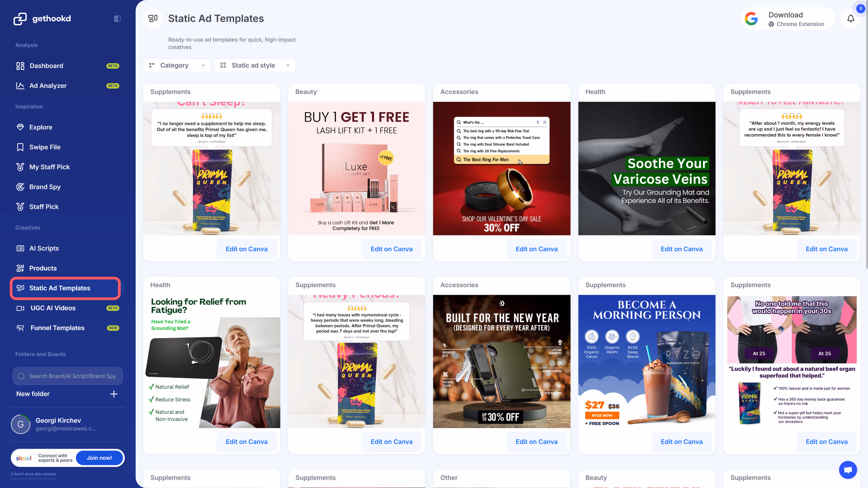This screenshot has height=488, width=868.
Task: Open the Become a Morning Person thumbnail
Action: 647,361
